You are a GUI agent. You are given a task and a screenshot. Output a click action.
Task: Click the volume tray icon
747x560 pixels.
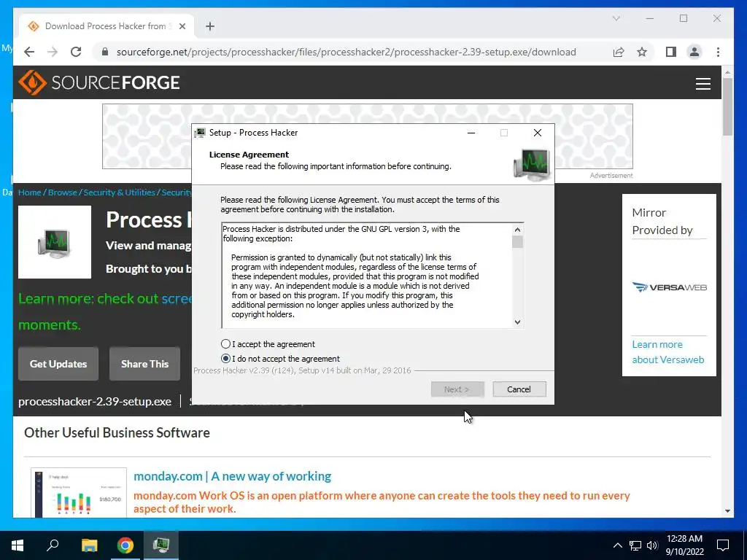(x=652, y=545)
